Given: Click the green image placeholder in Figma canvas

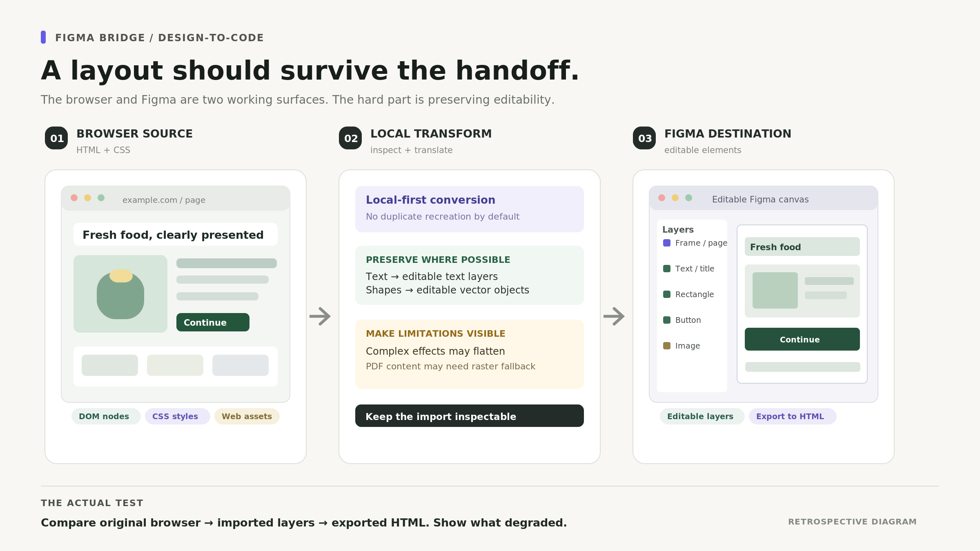Looking at the screenshot, I should pos(775,290).
